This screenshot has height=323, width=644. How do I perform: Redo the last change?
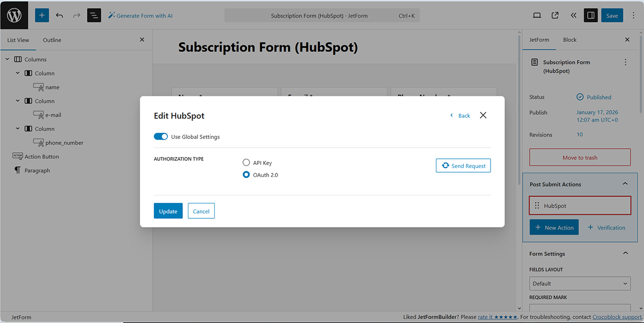click(76, 16)
